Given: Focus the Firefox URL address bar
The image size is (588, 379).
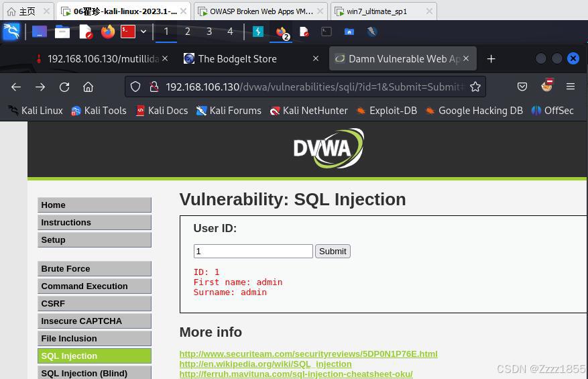Looking at the screenshot, I should pyautogui.click(x=315, y=87).
